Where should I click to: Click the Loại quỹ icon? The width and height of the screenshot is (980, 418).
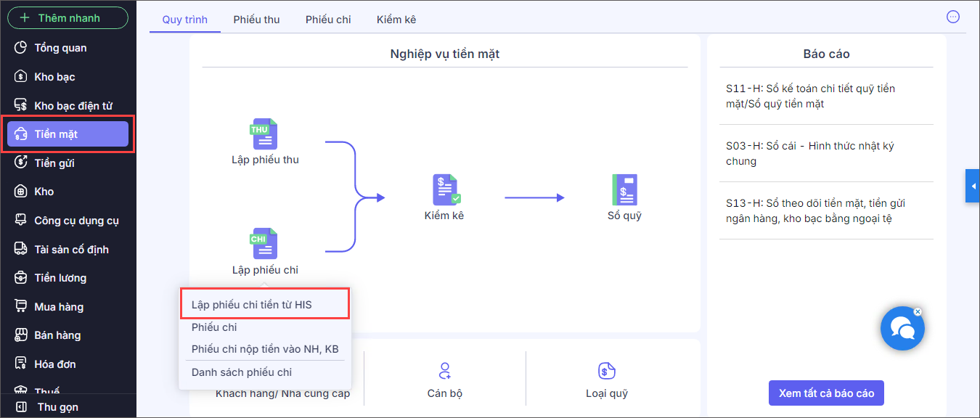pos(606,371)
